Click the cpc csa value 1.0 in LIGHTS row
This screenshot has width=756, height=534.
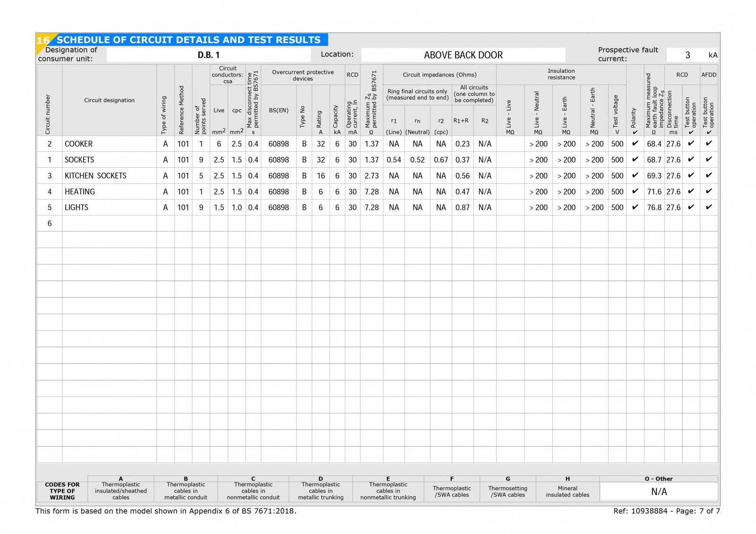tap(237, 207)
